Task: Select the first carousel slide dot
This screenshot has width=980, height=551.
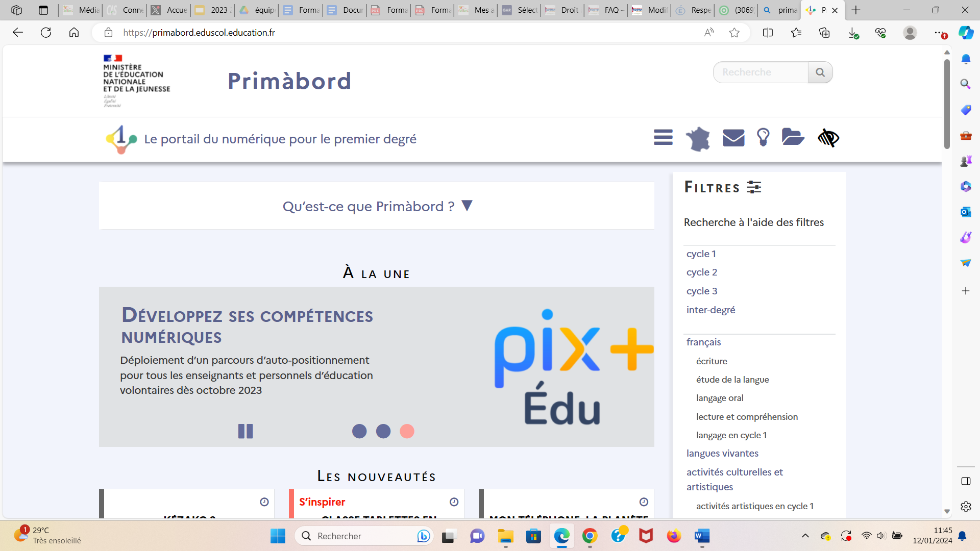Action: (x=359, y=431)
